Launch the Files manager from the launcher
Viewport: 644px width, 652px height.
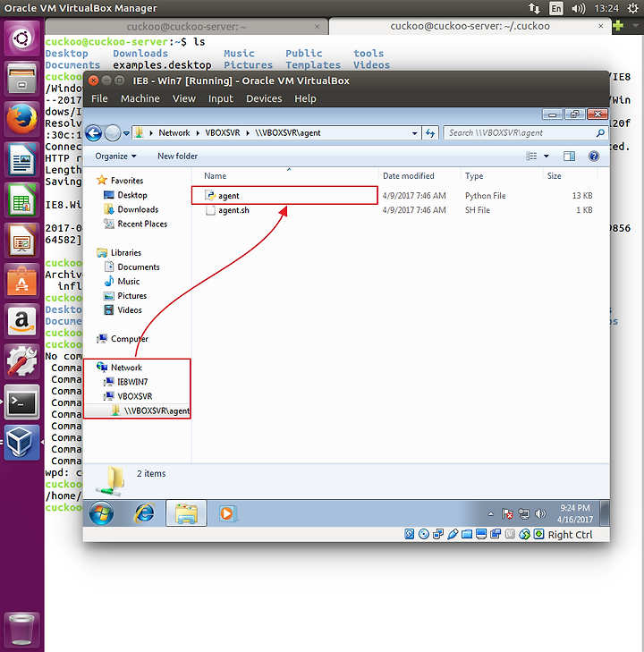pyautogui.click(x=21, y=79)
